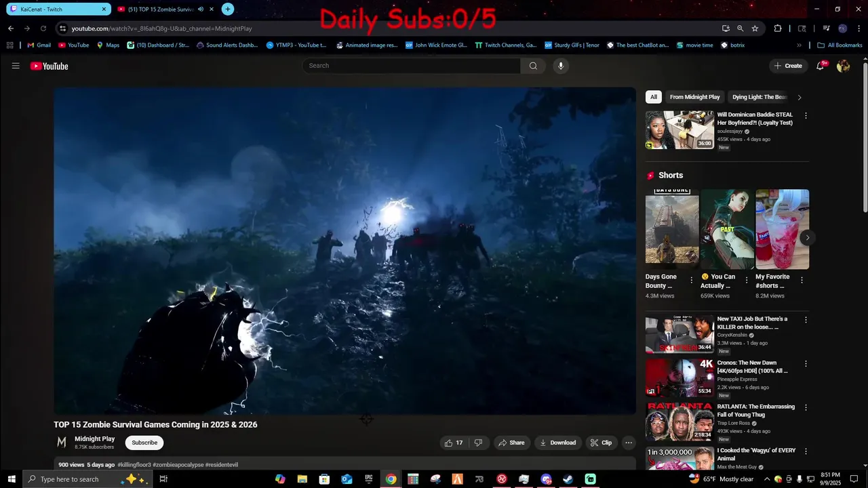Show more filter chips with arrow
The width and height of the screenshot is (868, 488).
coord(800,97)
